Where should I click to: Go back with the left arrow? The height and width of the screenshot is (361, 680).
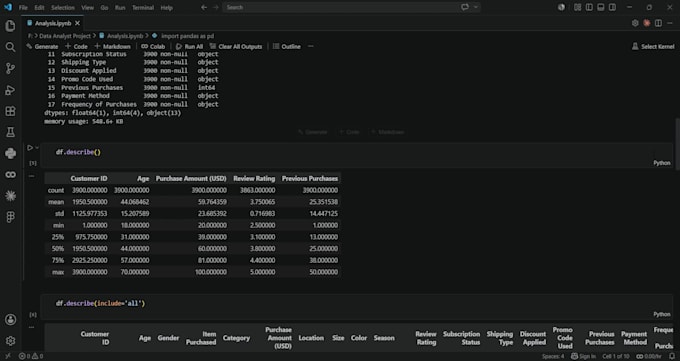pos(204,7)
